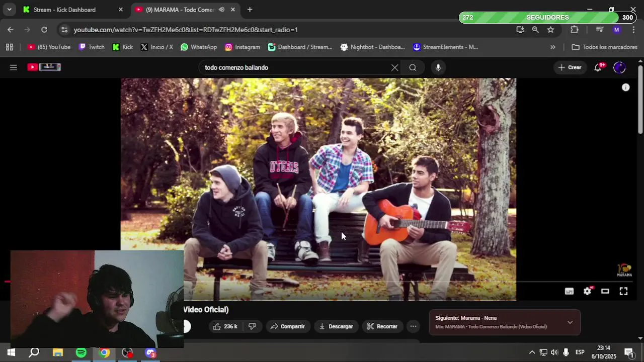Toggle subtitles on the video player
644x362 pixels.
569,291
